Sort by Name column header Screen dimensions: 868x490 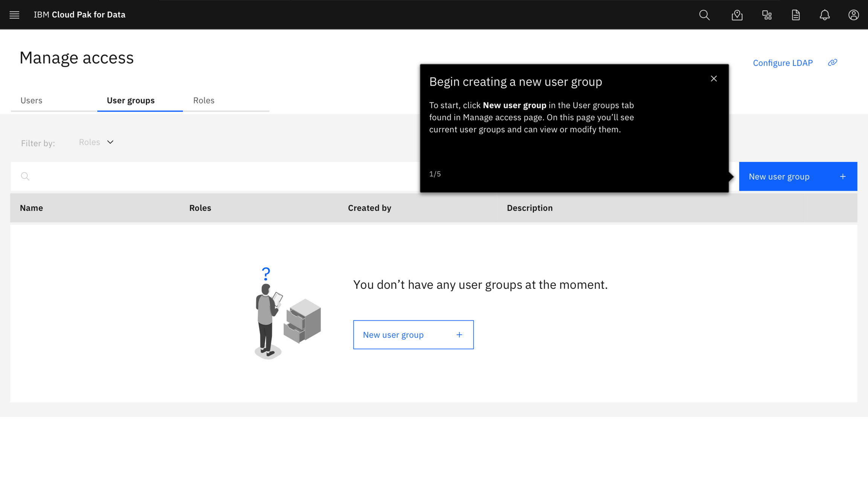click(31, 208)
